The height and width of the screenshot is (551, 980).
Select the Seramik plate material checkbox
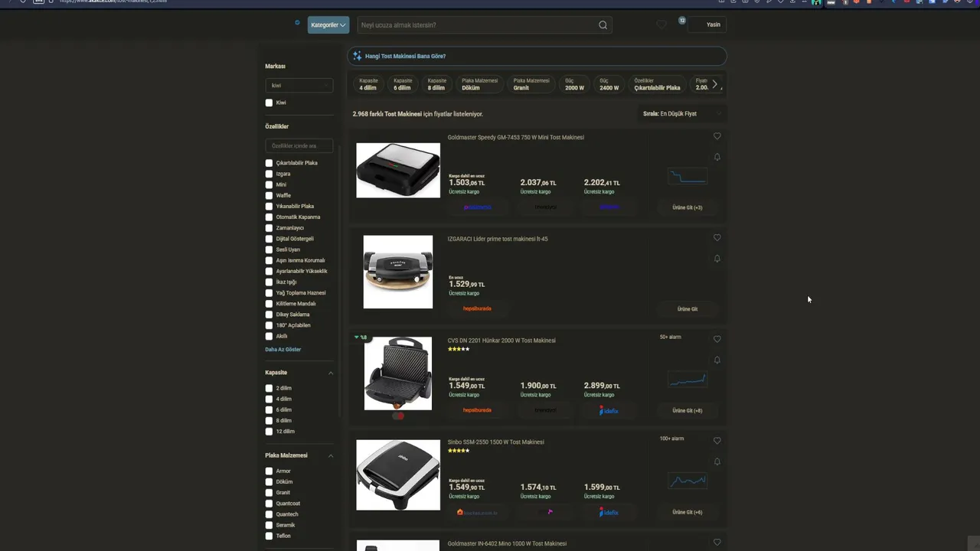[x=269, y=525]
